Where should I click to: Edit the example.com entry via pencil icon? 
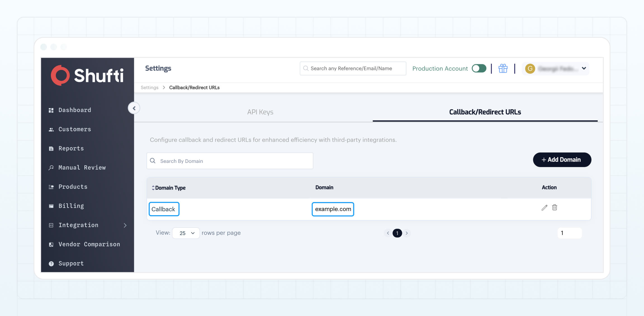click(544, 208)
